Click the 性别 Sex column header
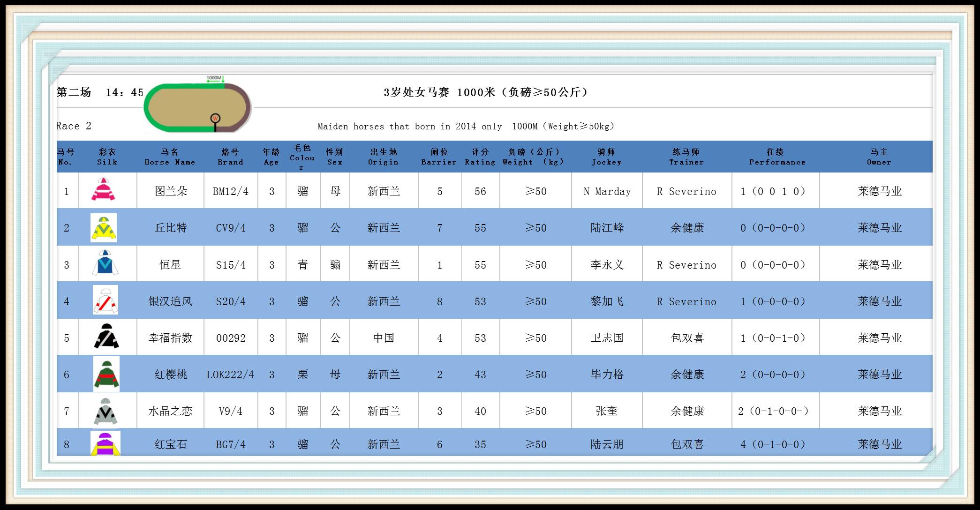The image size is (980, 510). [335, 157]
